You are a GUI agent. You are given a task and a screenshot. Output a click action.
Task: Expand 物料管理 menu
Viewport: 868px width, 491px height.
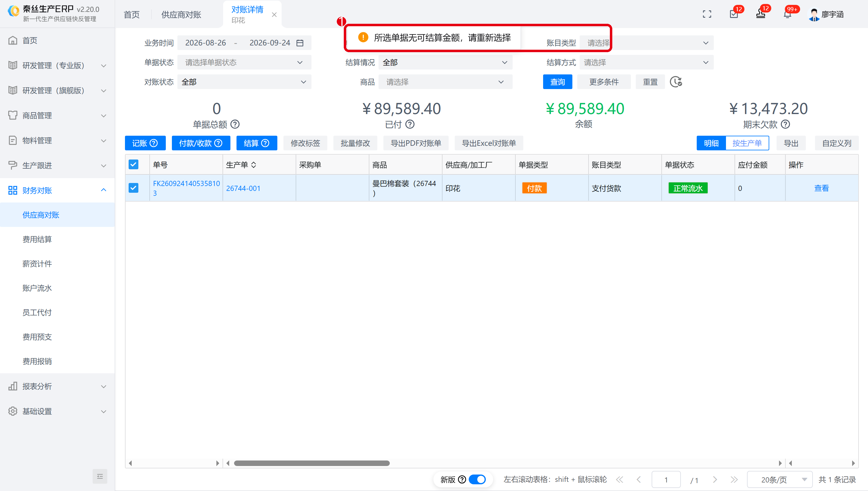tap(57, 140)
